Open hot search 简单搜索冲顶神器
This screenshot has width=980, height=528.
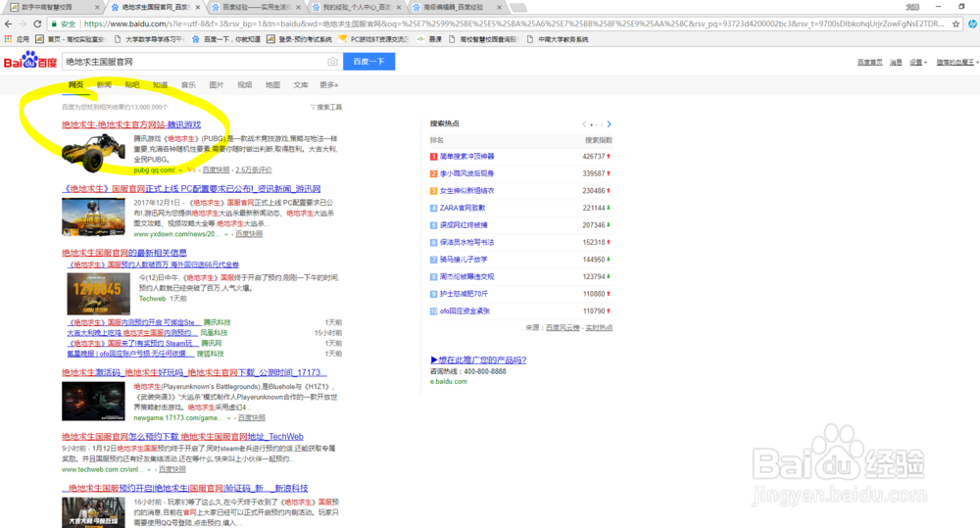coord(466,156)
